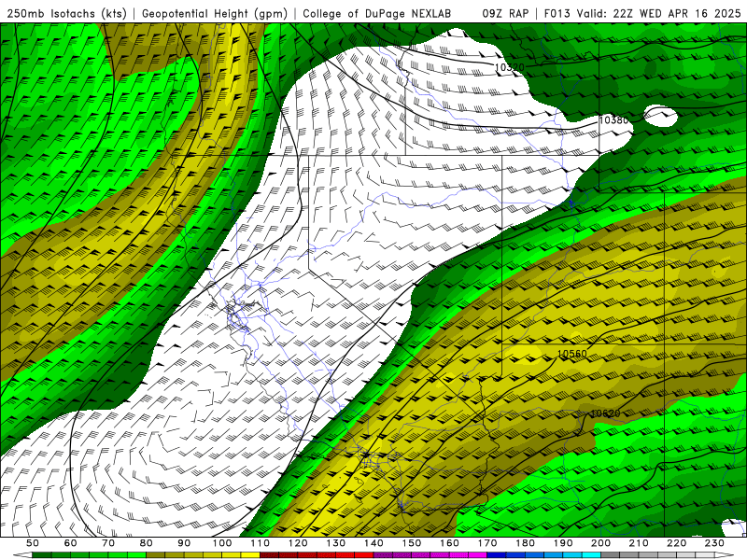This screenshot has height=560, width=747.
Task: Click the 220 kts legend value
Action: click(676, 543)
